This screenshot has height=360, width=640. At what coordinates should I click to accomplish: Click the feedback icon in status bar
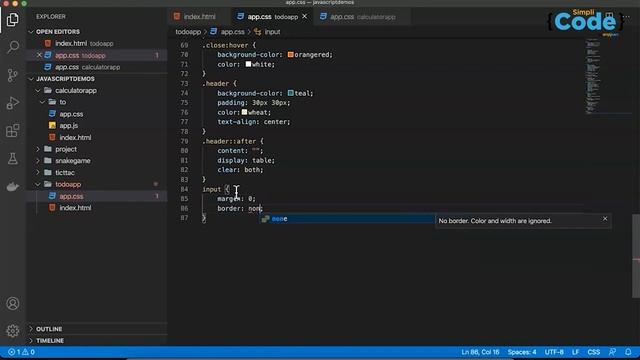[x=612, y=352]
